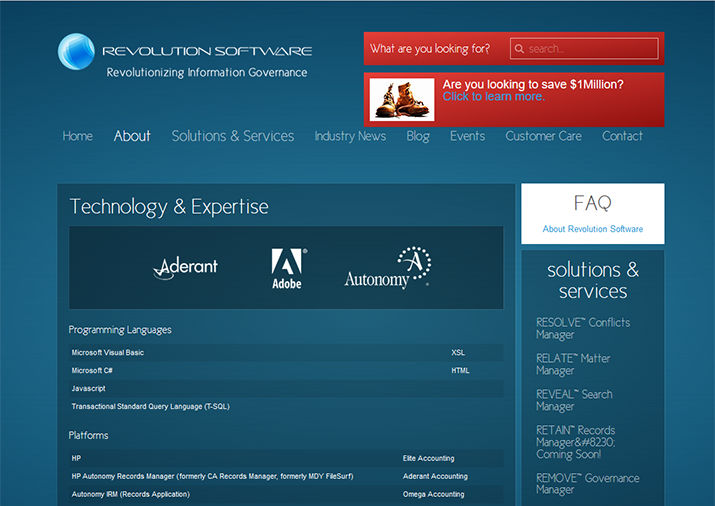Go to the About page
Image resolution: width=715 pixels, height=506 pixels.
[x=132, y=136]
